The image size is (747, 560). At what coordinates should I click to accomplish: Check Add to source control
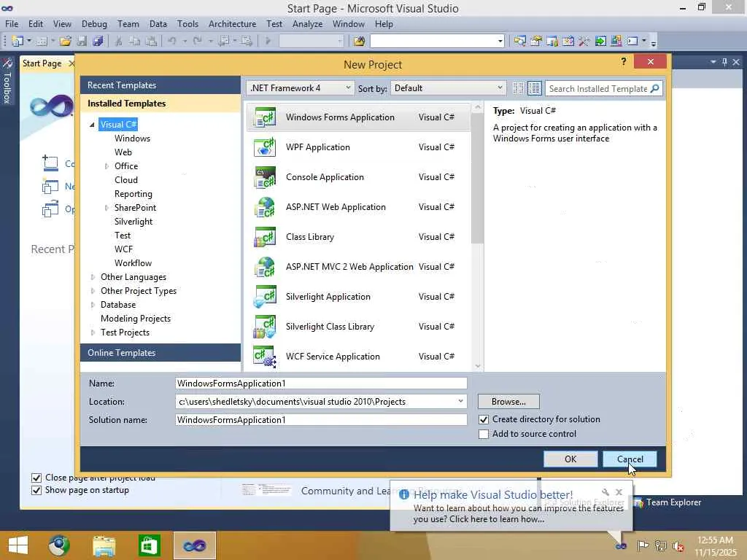(484, 435)
